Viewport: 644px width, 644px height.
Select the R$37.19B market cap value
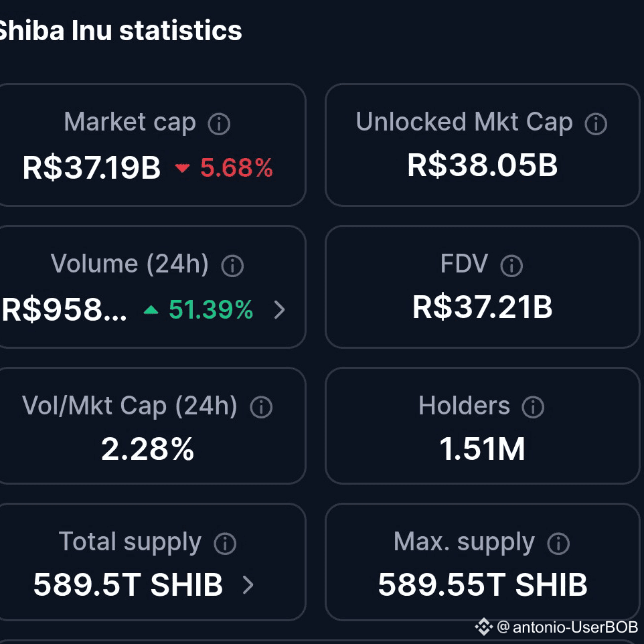click(92, 167)
